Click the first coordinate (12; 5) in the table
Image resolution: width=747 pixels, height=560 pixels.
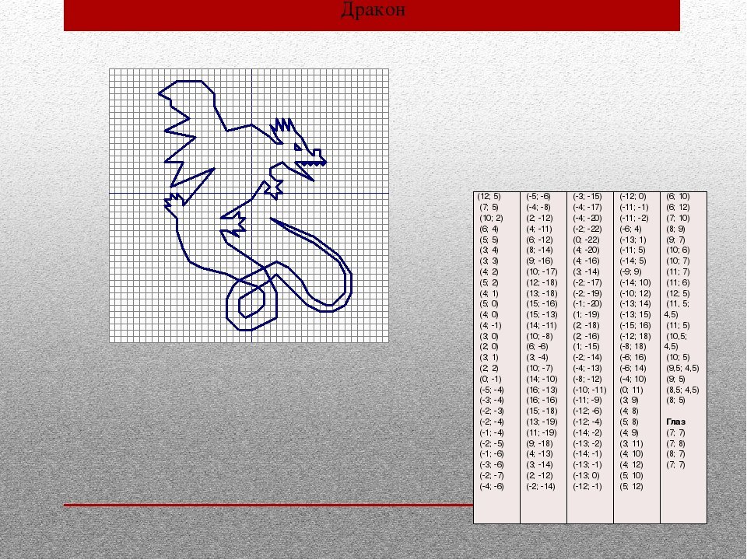coord(489,196)
